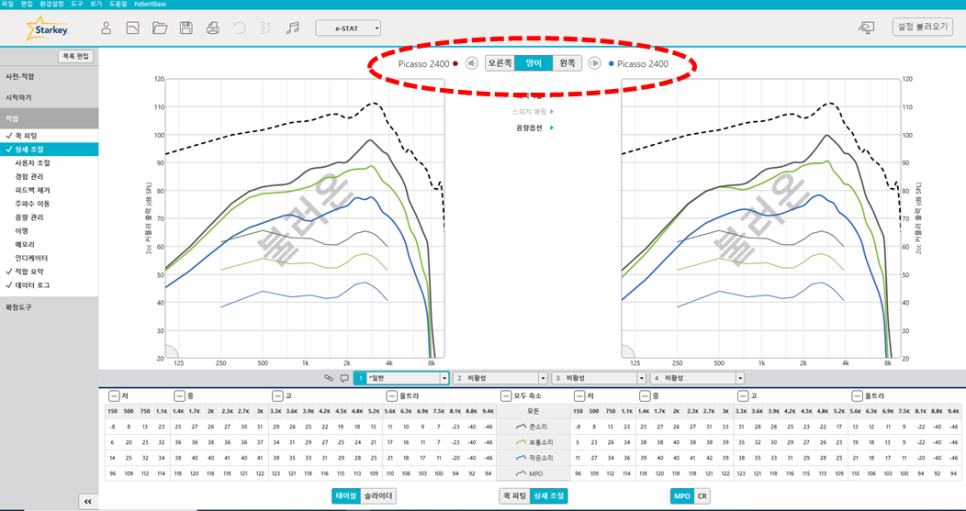This screenshot has width=966, height=511.
Task: Click 목록 편집 button
Action: [76, 56]
